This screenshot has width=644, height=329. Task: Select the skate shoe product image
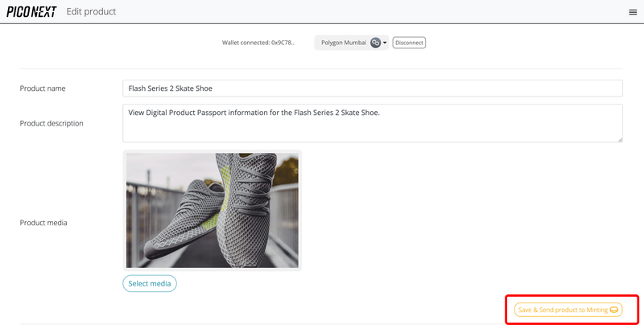pyautogui.click(x=212, y=211)
